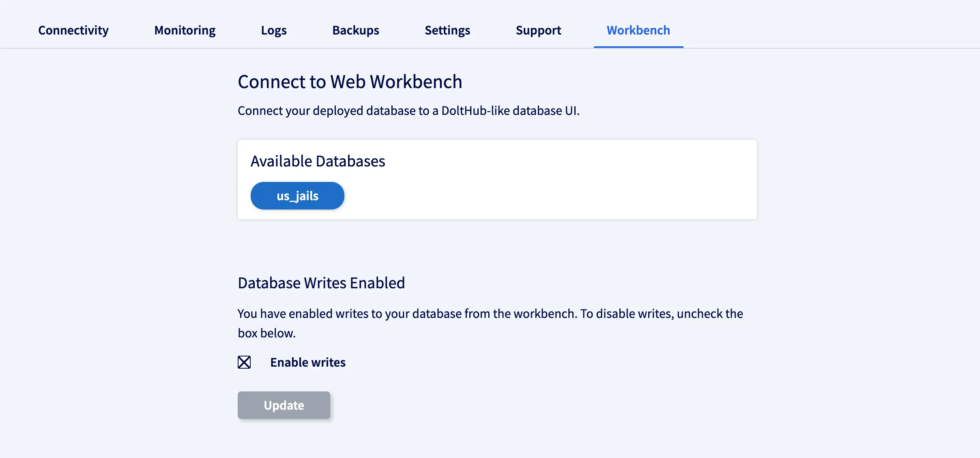Click the 'box below.' text line
Screen dimensions: 980x458
click(266, 333)
